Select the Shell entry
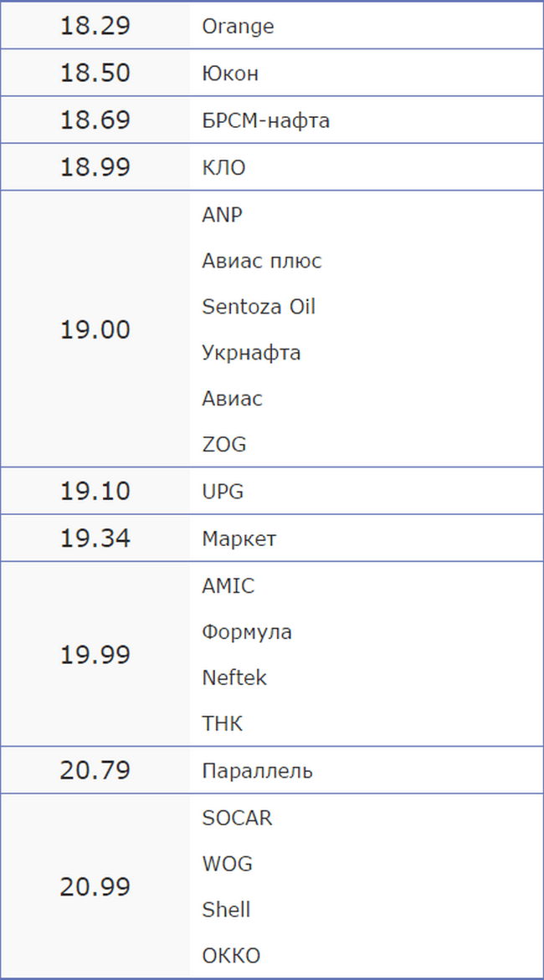Viewport: 544px width, 980px height. (x=226, y=910)
